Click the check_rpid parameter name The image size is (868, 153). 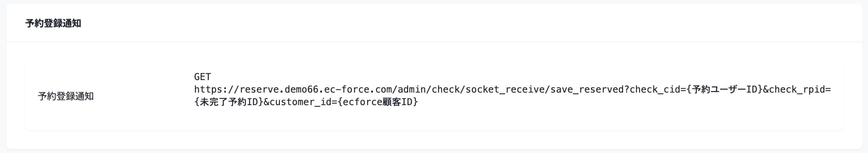click(x=797, y=89)
